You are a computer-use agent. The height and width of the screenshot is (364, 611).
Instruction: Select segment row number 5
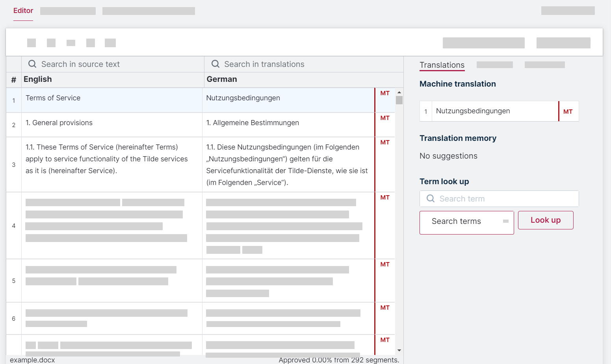click(x=14, y=281)
